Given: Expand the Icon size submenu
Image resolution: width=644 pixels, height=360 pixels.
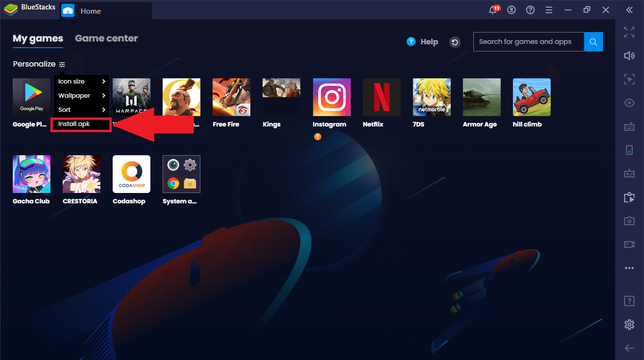Looking at the screenshot, I should coord(81,82).
